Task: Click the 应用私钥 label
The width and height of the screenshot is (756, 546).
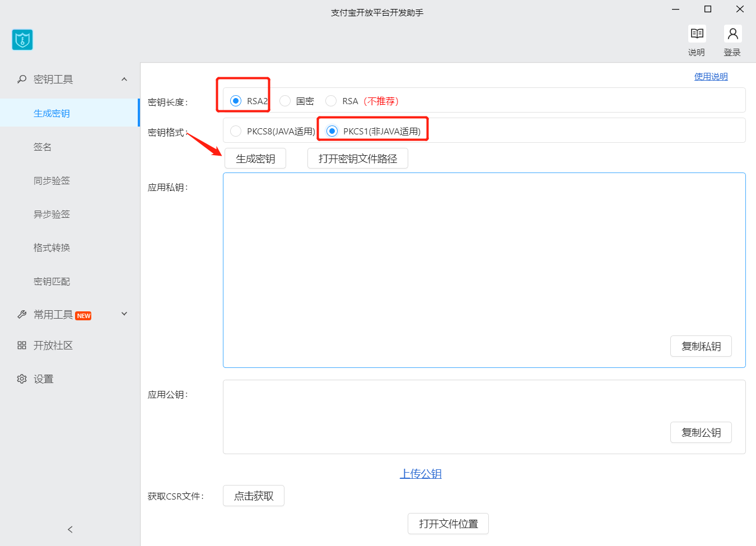Action: 168,187
